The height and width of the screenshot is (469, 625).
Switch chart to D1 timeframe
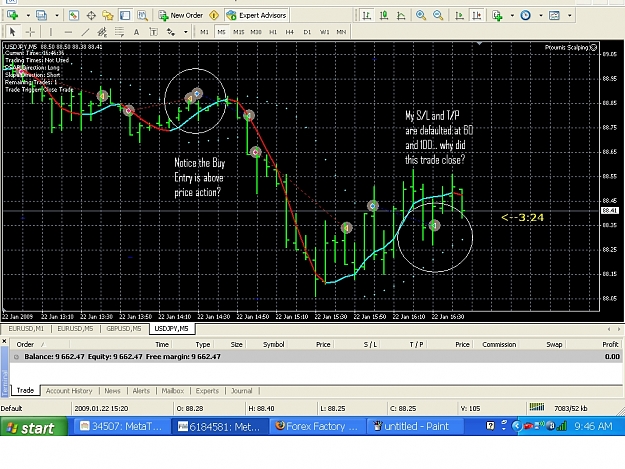[x=307, y=32]
